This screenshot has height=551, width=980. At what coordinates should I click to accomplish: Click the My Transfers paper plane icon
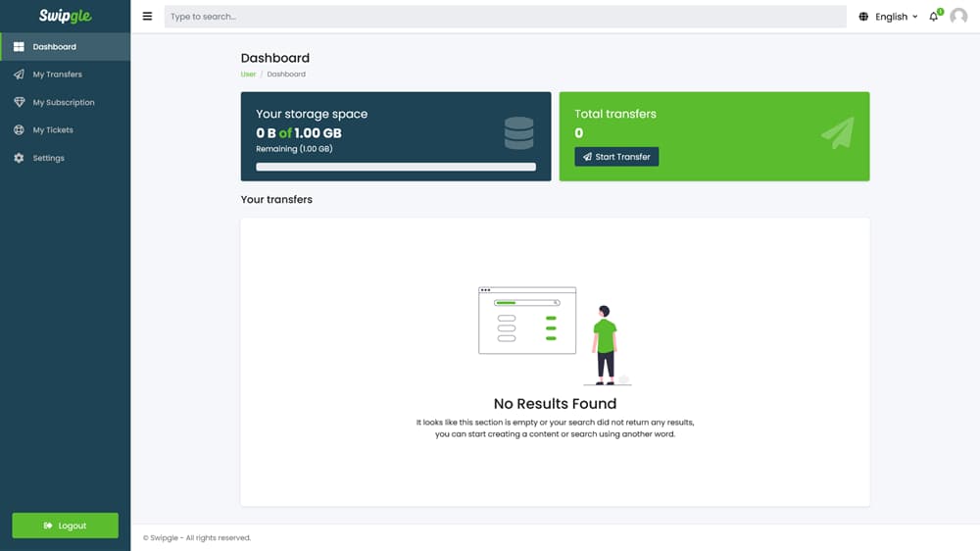[x=19, y=75]
